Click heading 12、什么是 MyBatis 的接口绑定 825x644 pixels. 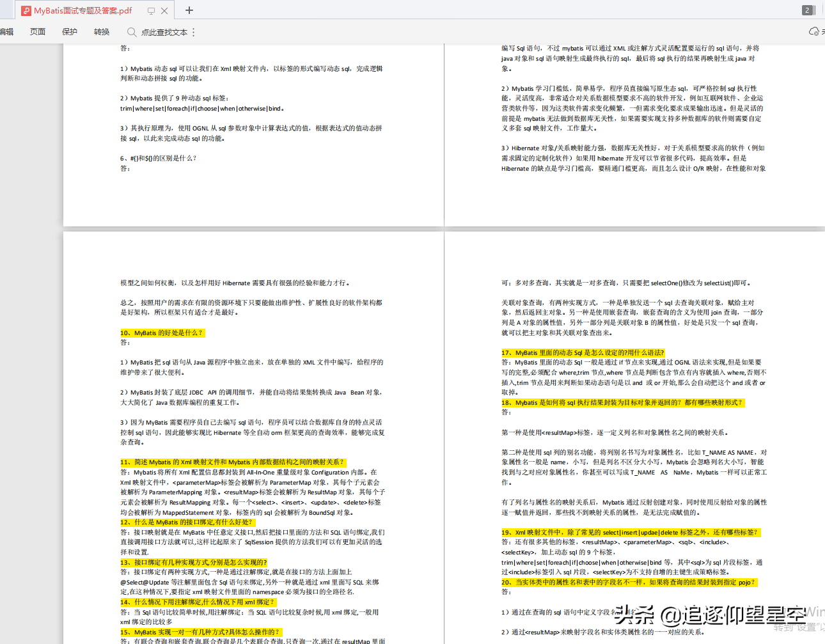pos(187,522)
